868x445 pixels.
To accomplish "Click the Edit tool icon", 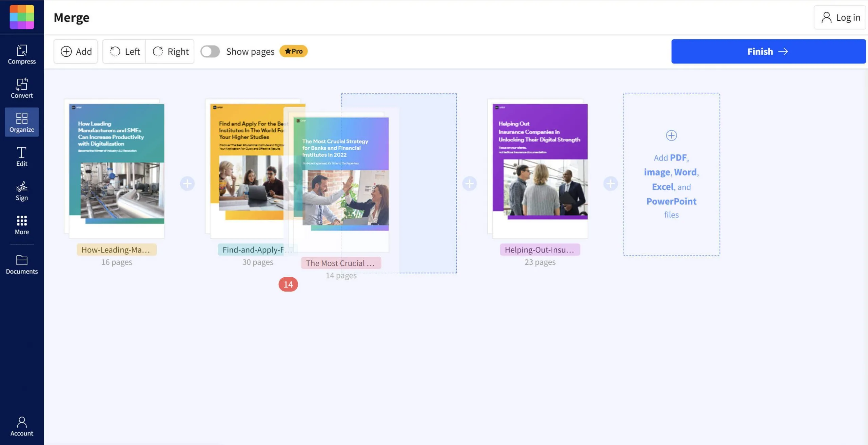I will (22, 156).
